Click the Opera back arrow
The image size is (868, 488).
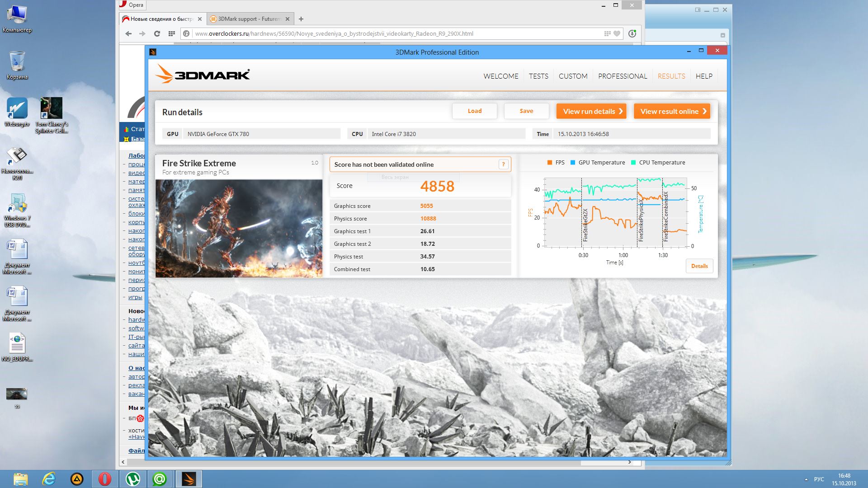[x=128, y=33]
